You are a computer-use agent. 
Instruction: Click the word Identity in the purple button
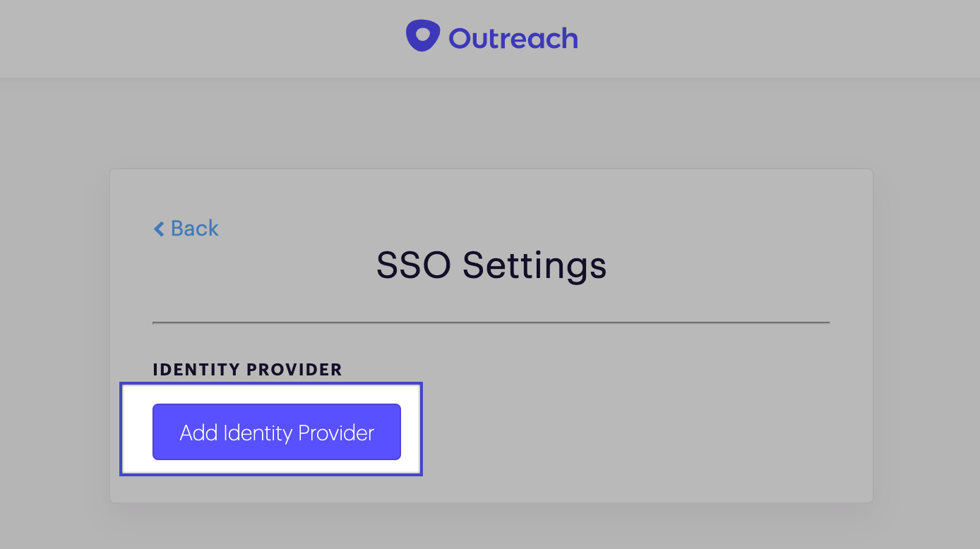(x=258, y=433)
